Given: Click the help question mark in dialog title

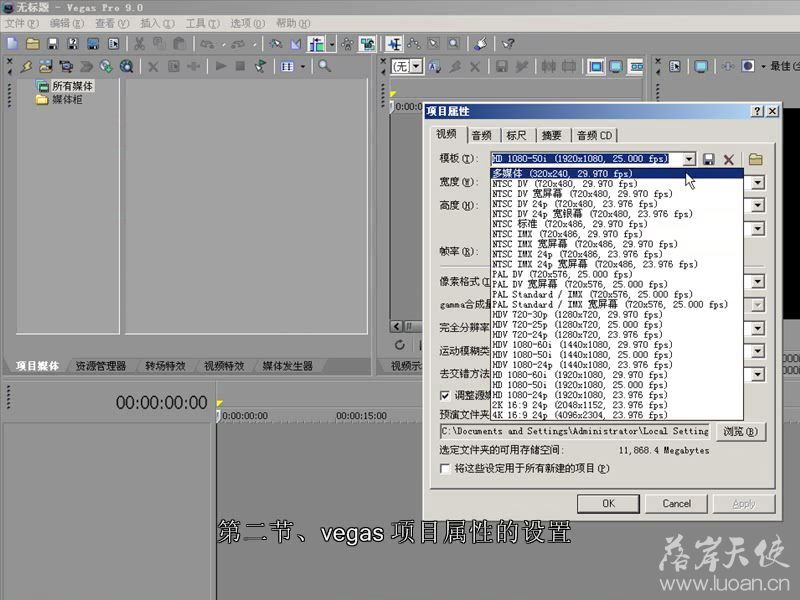Looking at the screenshot, I should point(757,111).
